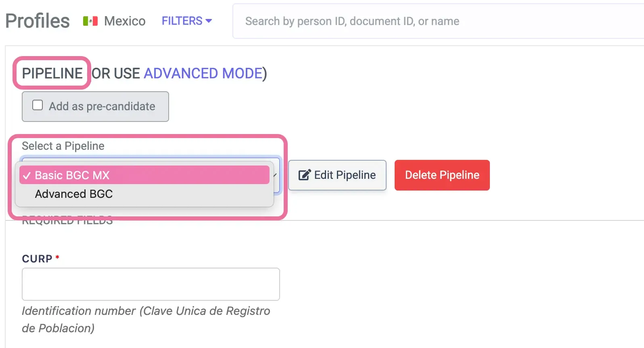Image resolution: width=644 pixels, height=348 pixels.
Task: Click the Mexico flag icon
Action: click(x=90, y=21)
